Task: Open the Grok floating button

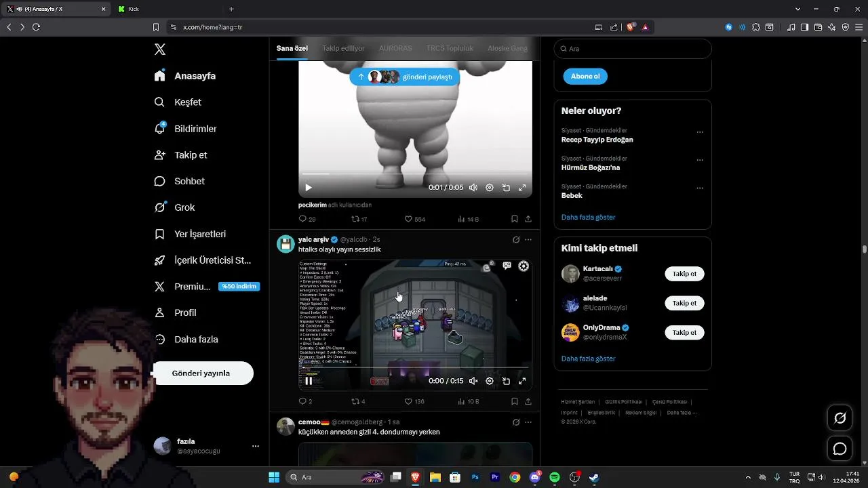Action: tap(840, 418)
